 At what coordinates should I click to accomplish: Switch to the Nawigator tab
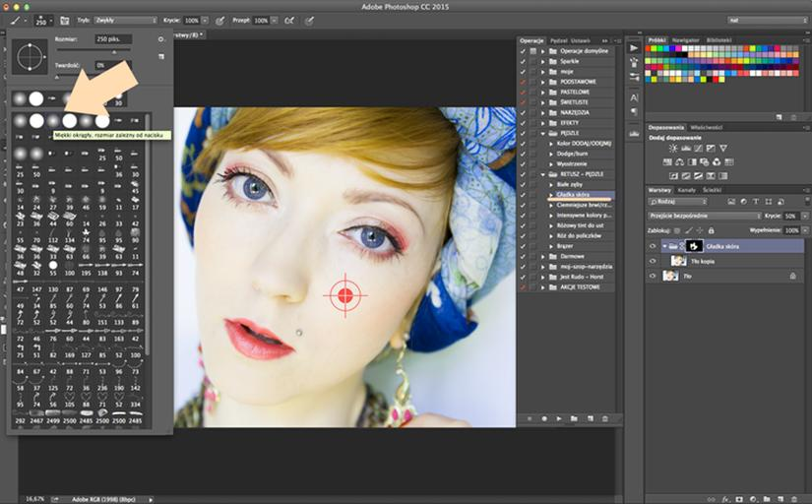point(686,40)
